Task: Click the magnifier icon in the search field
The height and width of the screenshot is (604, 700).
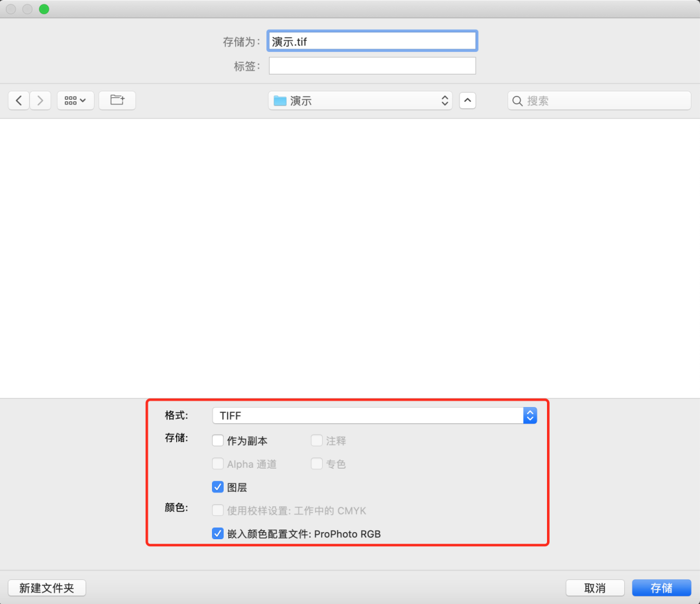Action: click(x=517, y=100)
